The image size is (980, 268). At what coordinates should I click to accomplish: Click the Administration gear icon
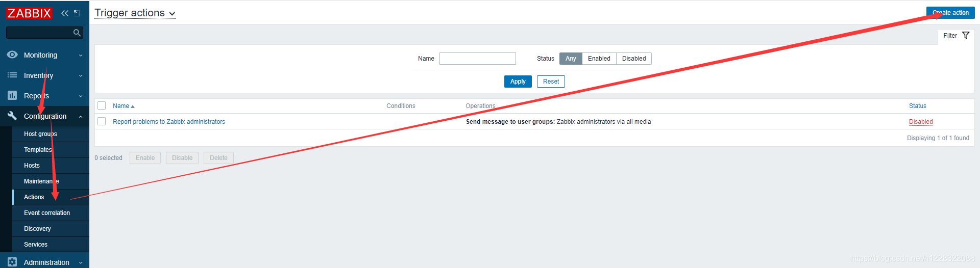(x=12, y=262)
